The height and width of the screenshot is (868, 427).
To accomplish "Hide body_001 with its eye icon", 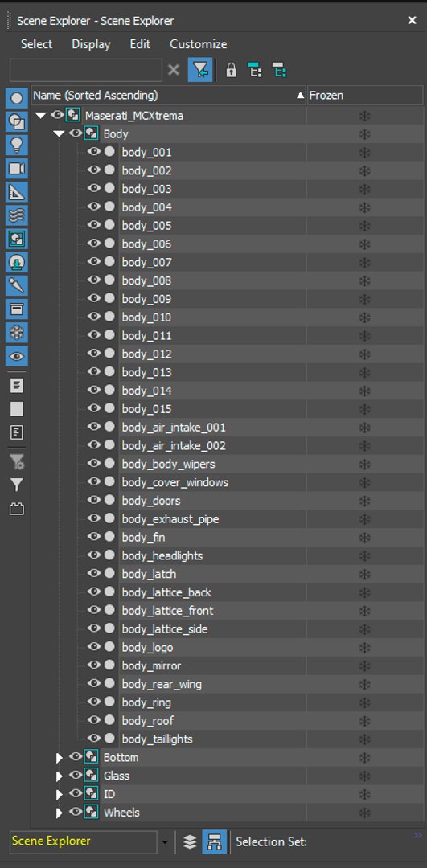I will [94, 152].
